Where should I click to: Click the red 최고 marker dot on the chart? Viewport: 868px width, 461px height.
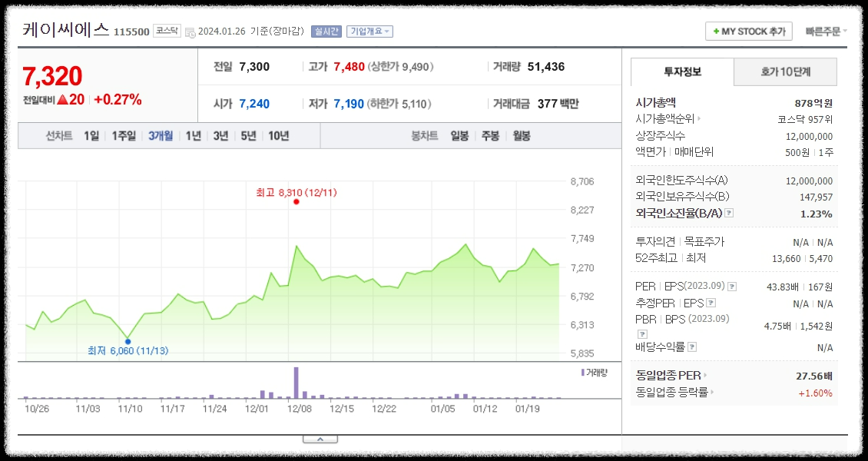[x=297, y=202]
